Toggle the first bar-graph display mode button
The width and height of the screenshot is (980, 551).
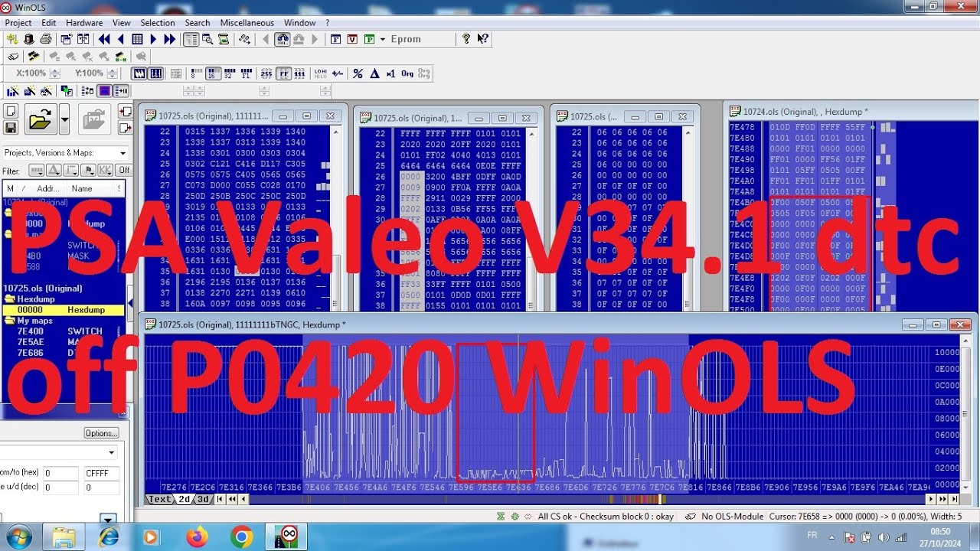(x=139, y=73)
